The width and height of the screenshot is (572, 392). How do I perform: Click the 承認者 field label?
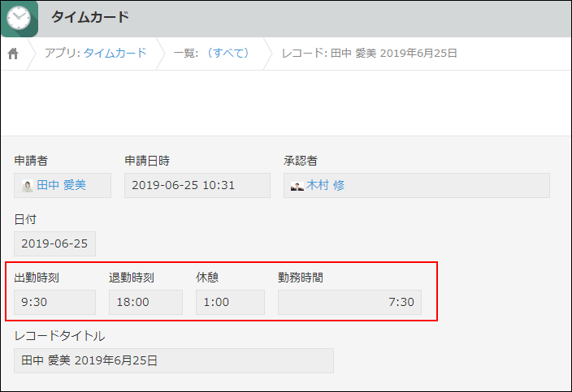click(x=300, y=161)
